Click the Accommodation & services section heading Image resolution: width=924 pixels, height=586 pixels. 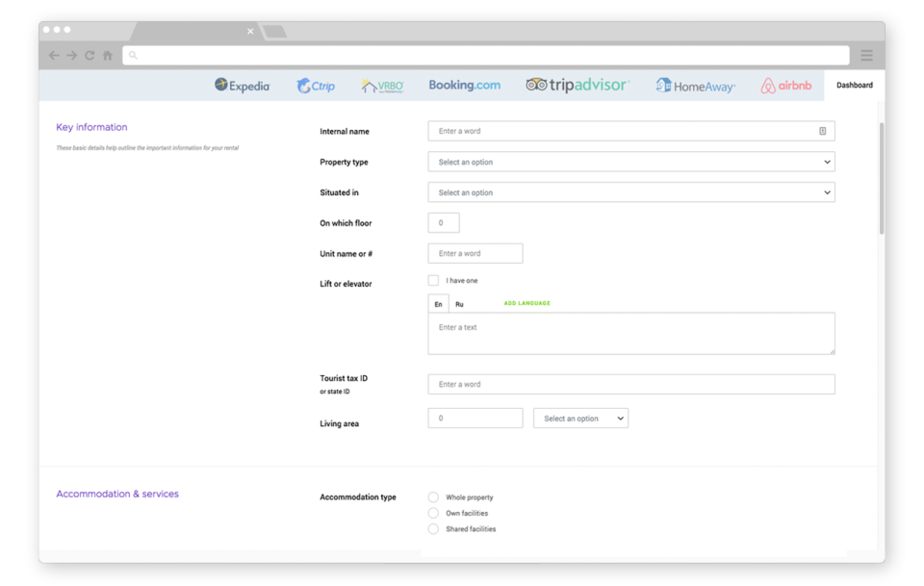[x=117, y=494]
